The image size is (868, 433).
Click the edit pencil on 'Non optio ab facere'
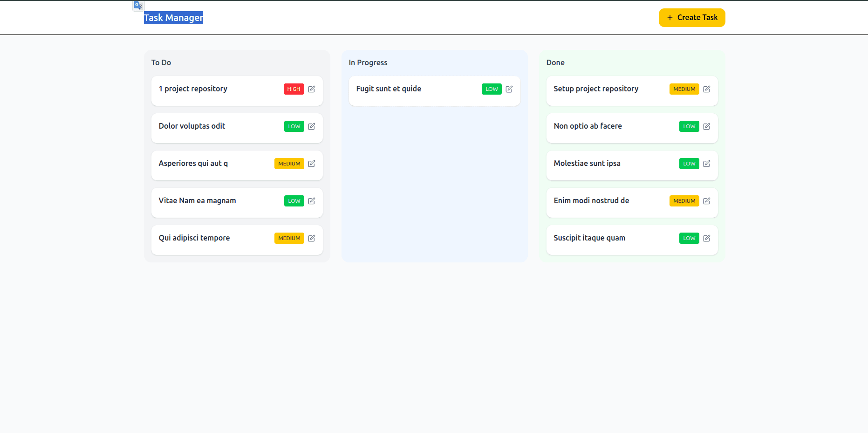point(707,126)
